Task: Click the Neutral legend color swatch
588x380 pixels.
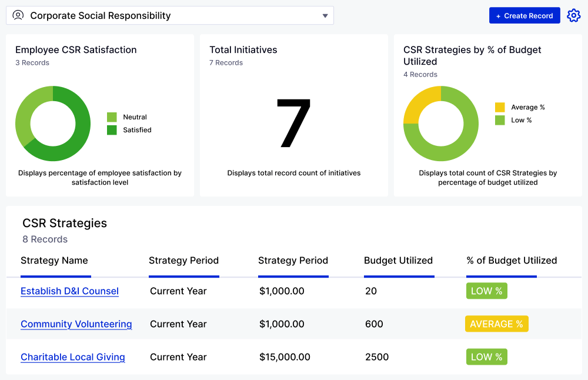Action: (x=112, y=117)
